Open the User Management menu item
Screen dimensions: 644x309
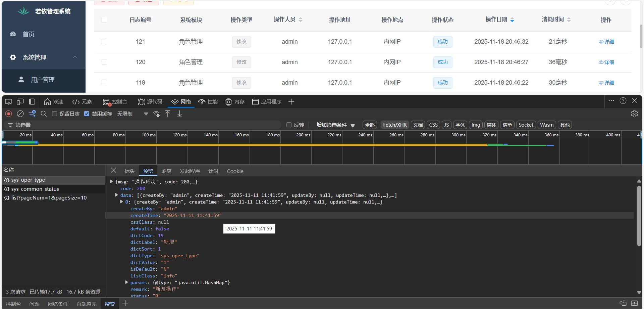[x=44, y=80]
